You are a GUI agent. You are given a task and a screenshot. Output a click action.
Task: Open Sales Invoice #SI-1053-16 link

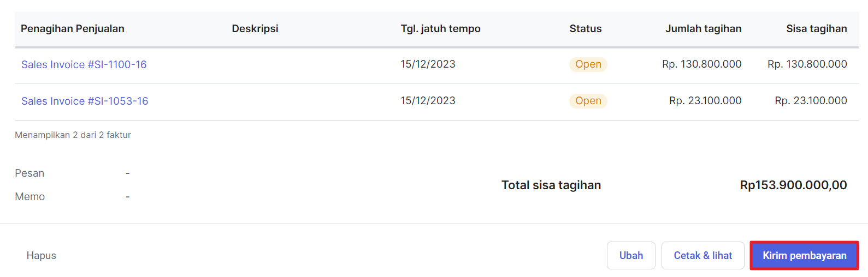pos(85,101)
